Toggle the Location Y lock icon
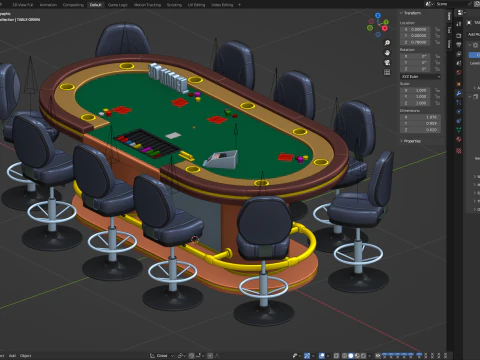 437,36
